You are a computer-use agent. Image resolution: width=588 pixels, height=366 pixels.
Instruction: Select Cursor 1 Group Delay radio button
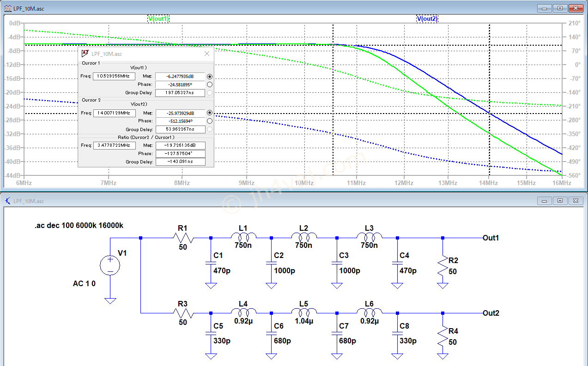click(210, 93)
